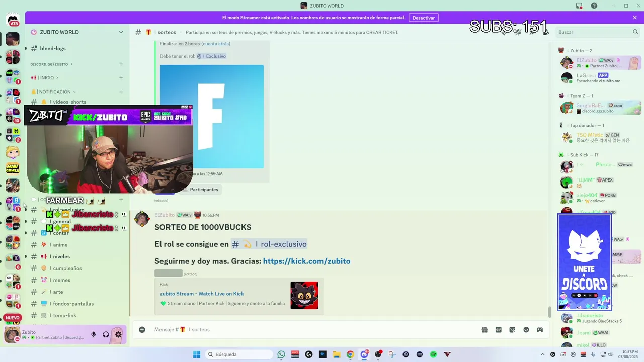Open zubito Stream Watch Live link
644x362 pixels.
[202, 294]
